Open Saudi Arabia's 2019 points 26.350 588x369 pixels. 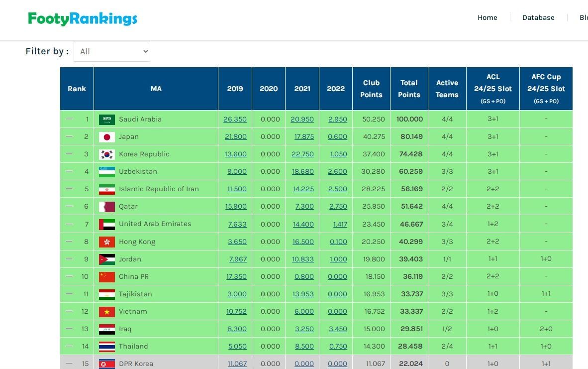coord(235,120)
